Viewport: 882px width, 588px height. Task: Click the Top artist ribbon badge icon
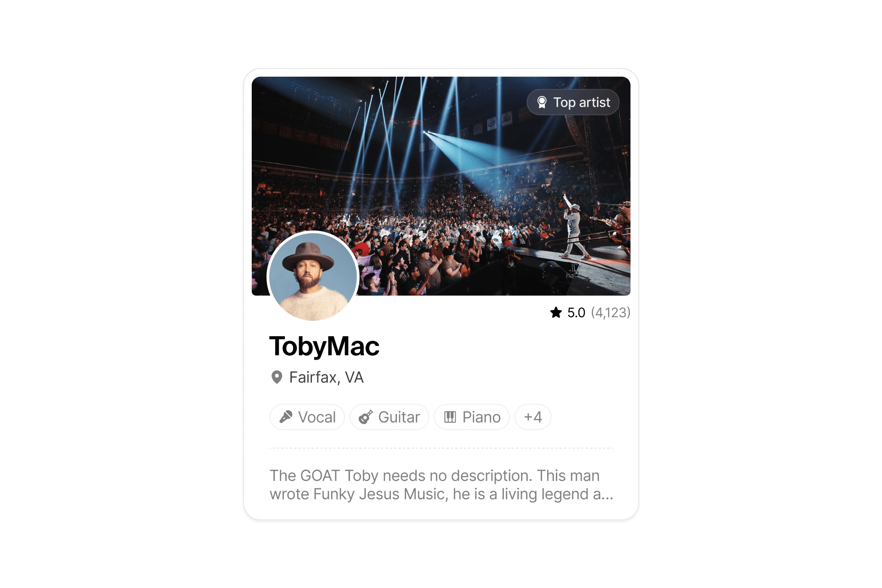click(x=542, y=102)
